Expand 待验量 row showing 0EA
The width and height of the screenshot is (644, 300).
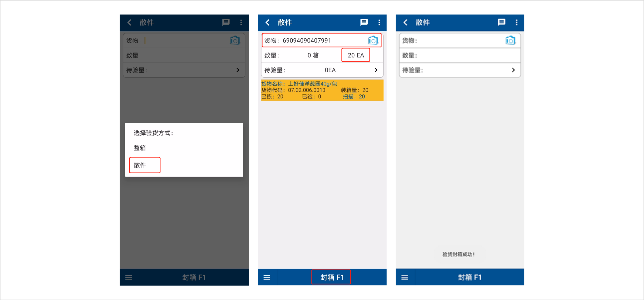(x=376, y=70)
